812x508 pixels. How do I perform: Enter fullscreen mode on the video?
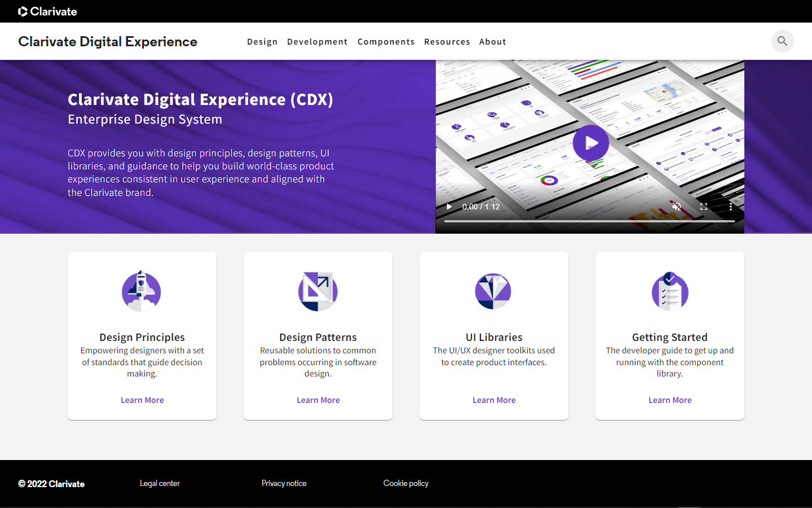click(704, 207)
